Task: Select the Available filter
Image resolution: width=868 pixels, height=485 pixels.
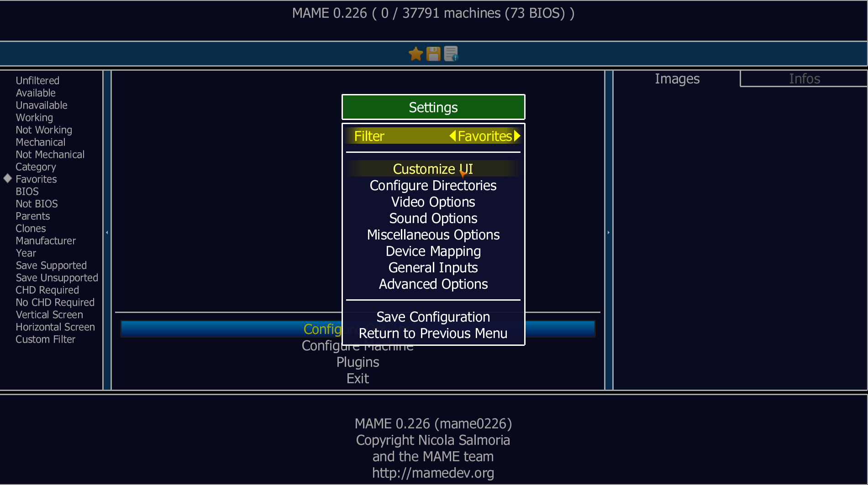Action: point(36,93)
